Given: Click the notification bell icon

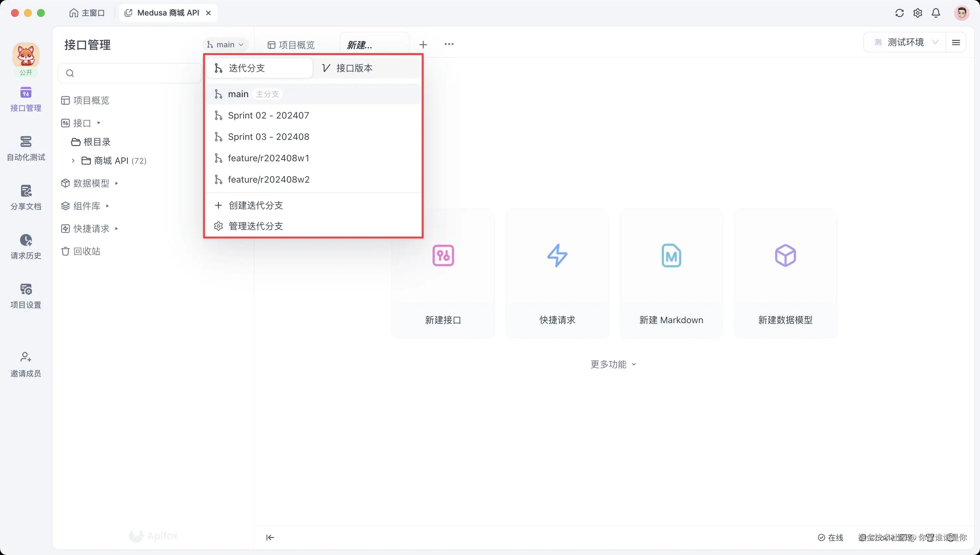Looking at the screenshot, I should click(936, 13).
